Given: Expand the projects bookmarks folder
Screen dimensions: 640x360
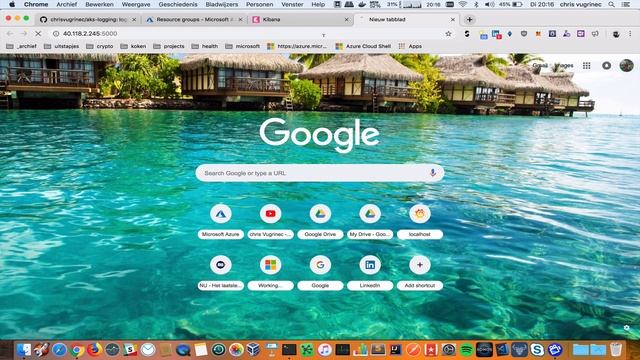Looking at the screenshot, I should [x=169, y=46].
